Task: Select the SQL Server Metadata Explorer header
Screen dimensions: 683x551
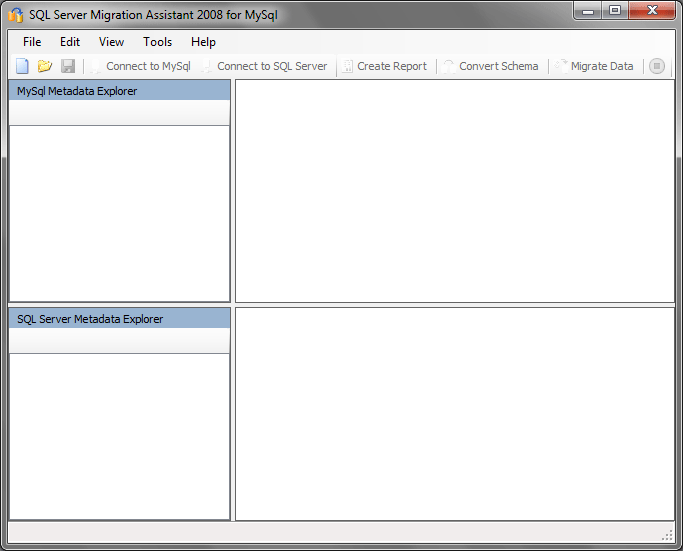Action: [x=119, y=319]
